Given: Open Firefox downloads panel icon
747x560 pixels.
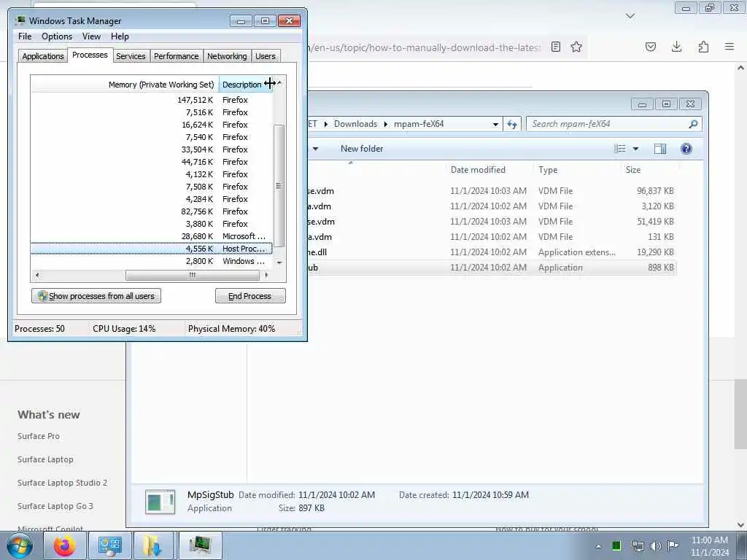Looking at the screenshot, I should click(676, 47).
